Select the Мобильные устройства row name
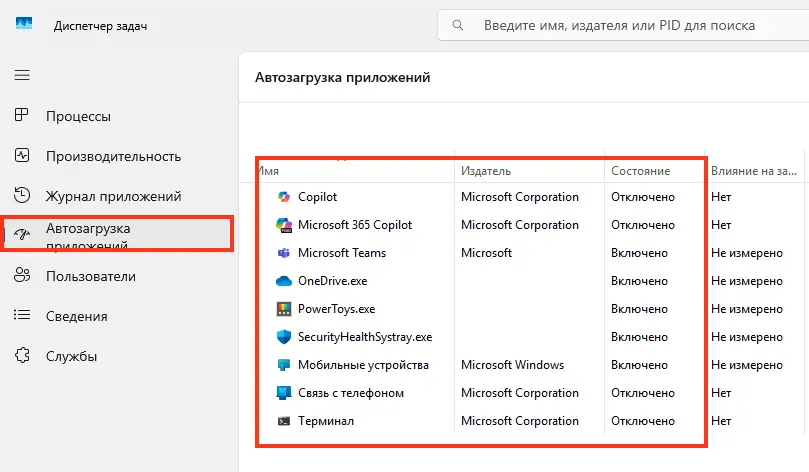The image size is (809, 472). coord(363,365)
